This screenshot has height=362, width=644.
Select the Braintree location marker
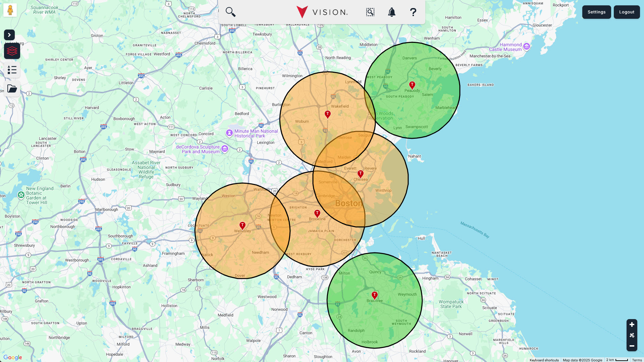pyautogui.click(x=375, y=295)
